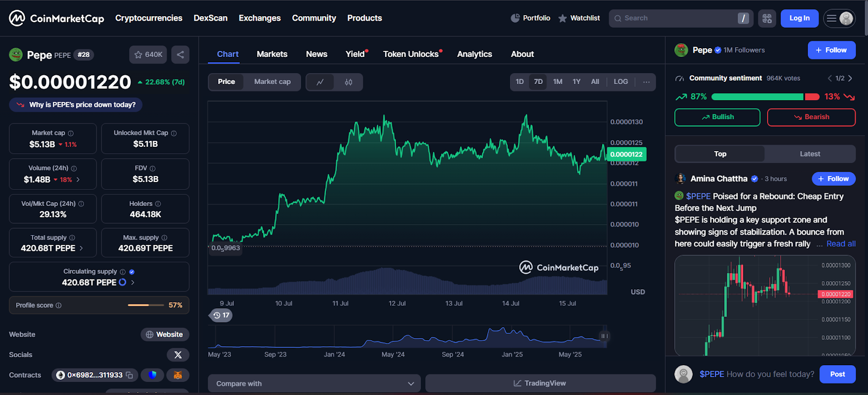Click the Post button

[x=838, y=374]
